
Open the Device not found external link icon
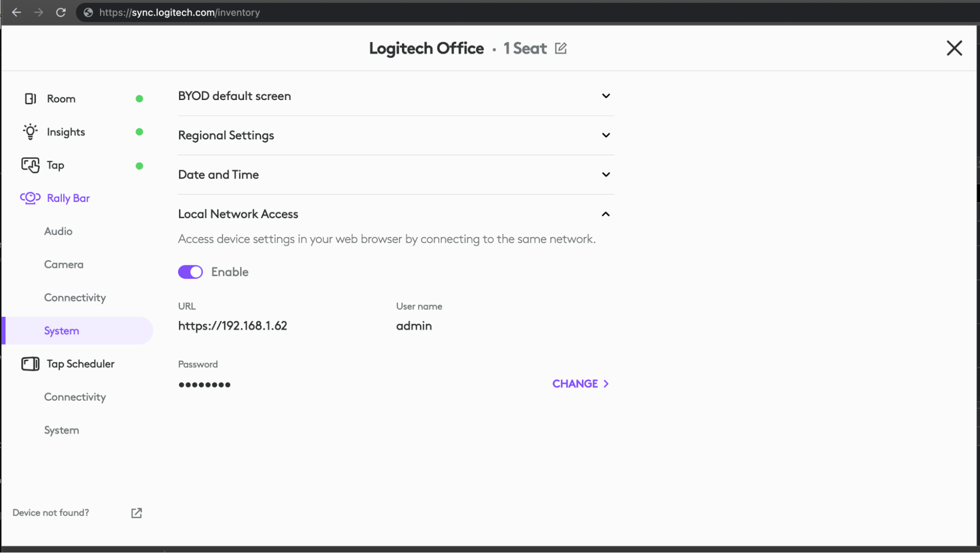pyautogui.click(x=136, y=513)
